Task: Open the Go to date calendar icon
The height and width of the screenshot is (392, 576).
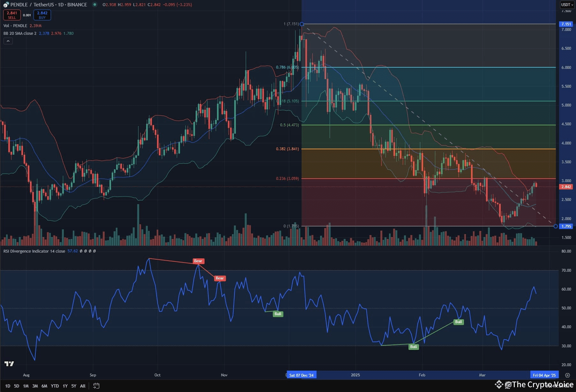Action: [96, 386]
